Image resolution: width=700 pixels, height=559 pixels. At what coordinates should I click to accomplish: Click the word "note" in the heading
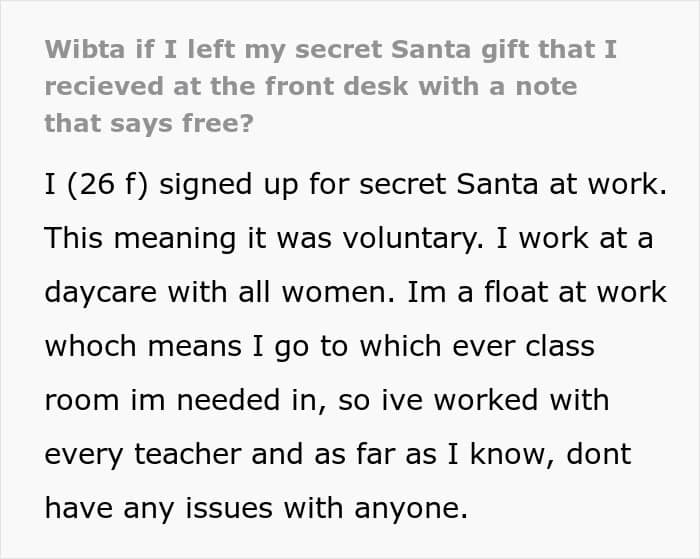click(x=544, y=87)
